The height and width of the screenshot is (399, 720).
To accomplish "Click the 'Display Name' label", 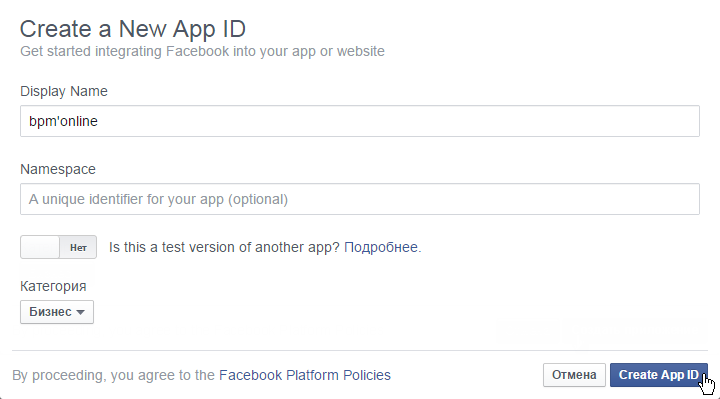I will click(64, 91).
